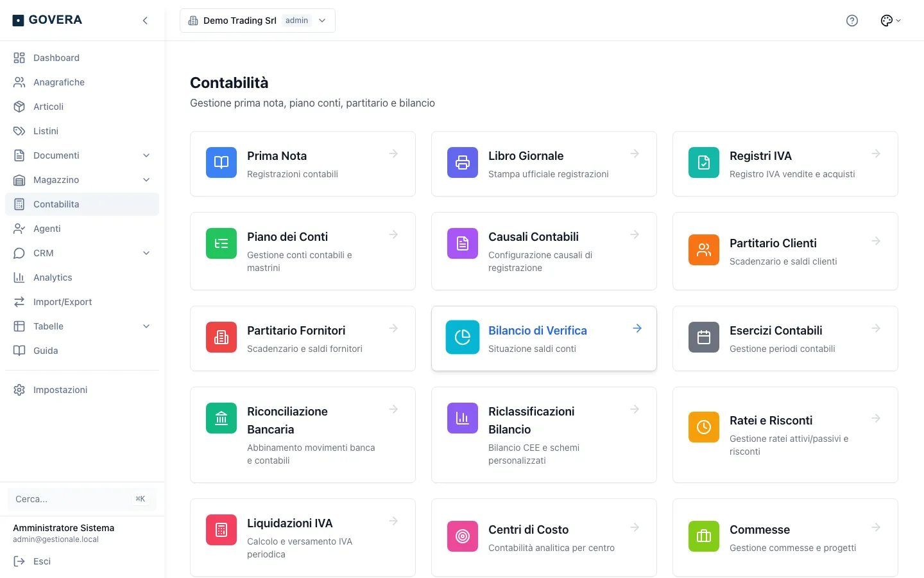Click the Registri IVA document-check icon
This screenshot has width=924, height=578.
(704, 162)
